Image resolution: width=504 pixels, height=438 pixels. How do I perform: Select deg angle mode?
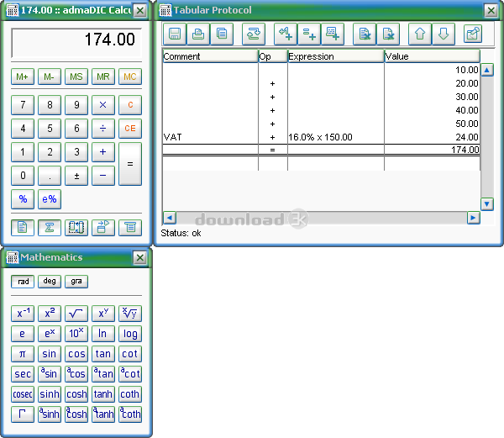(x=50, y=282)
